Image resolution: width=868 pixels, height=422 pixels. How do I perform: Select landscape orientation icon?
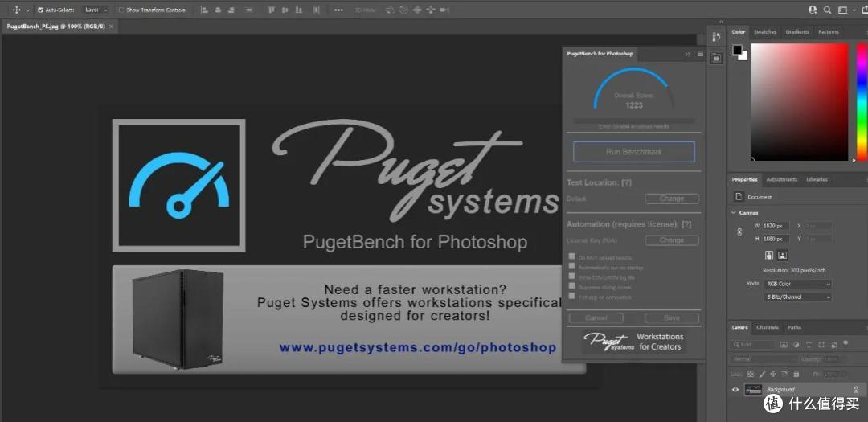pyautogui.click(x=782, y=256)
